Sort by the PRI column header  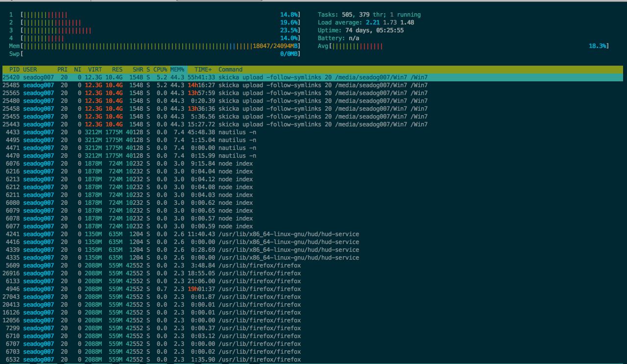pyautogui.click(x=62, y=70)
